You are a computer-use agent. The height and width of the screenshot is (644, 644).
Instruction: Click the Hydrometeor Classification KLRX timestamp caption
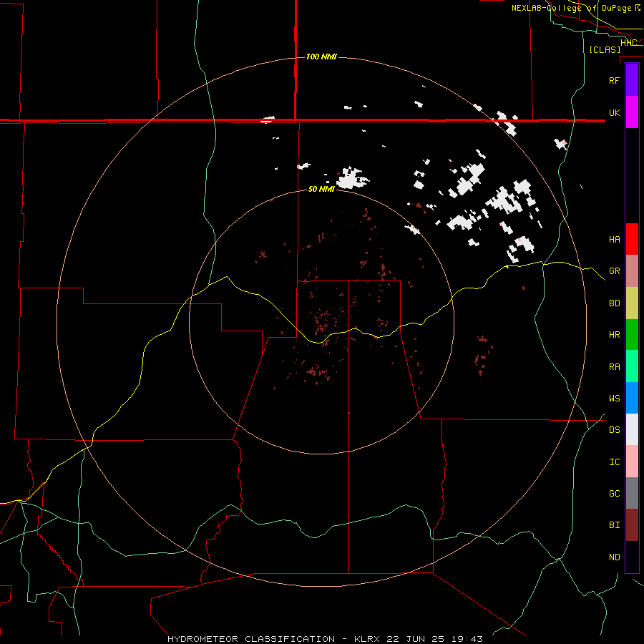pyautogui.click(x=325, y=639)
